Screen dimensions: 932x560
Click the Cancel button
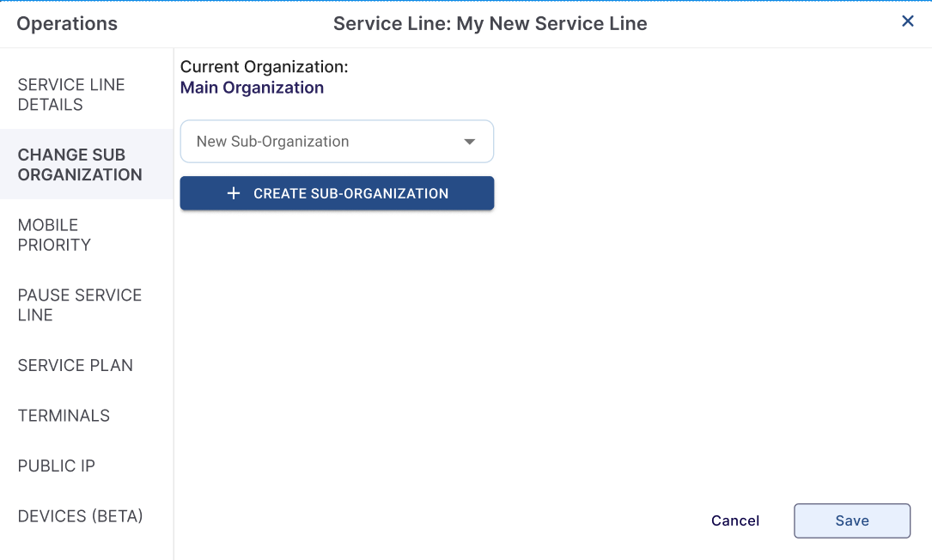(x=735, y=520)
